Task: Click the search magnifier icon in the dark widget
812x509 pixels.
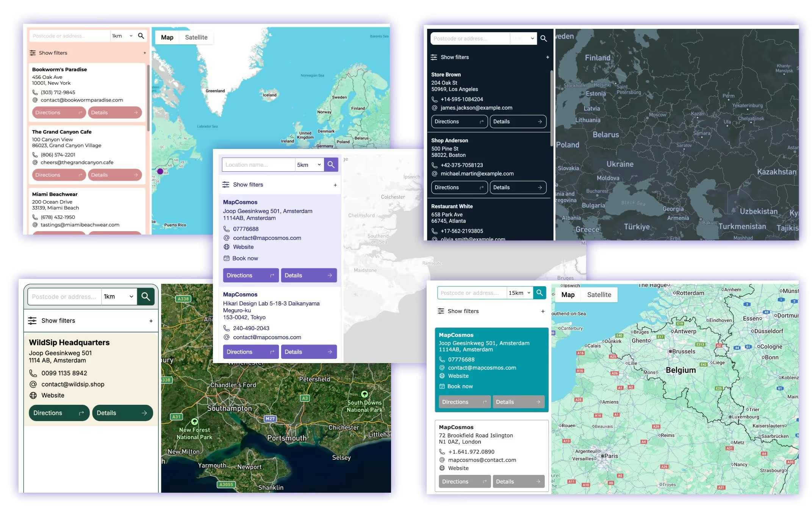Action: (x=544, y=38)
